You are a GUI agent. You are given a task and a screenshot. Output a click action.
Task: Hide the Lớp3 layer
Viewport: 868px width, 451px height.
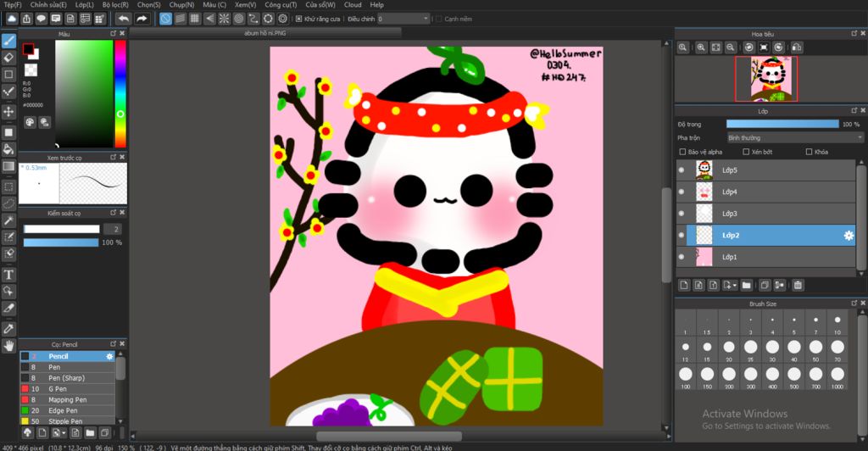click(x=682, y=214)
